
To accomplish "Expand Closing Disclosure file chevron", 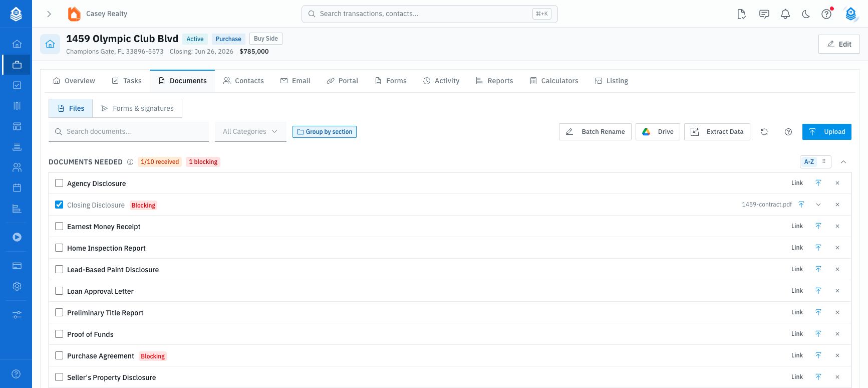I will point(818,205).
